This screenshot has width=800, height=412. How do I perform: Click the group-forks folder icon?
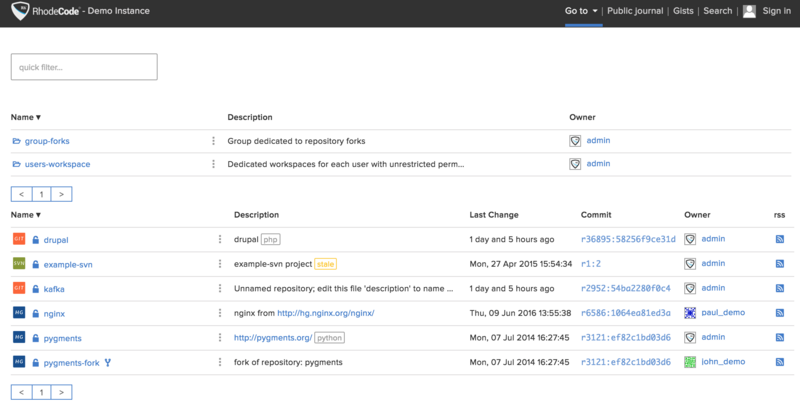click(x=16, y=141)
